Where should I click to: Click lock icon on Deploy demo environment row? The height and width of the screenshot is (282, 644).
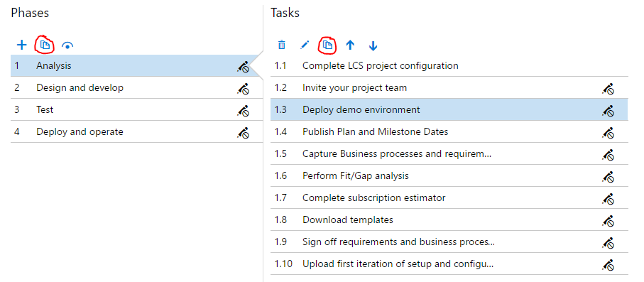(608, 111)
